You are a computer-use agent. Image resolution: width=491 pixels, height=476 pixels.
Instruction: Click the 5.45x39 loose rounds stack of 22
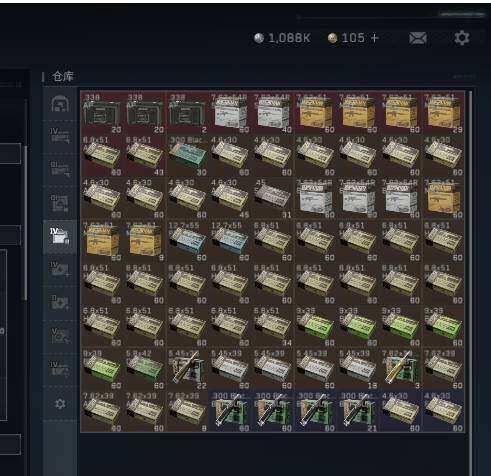click(x=187, y=369)
